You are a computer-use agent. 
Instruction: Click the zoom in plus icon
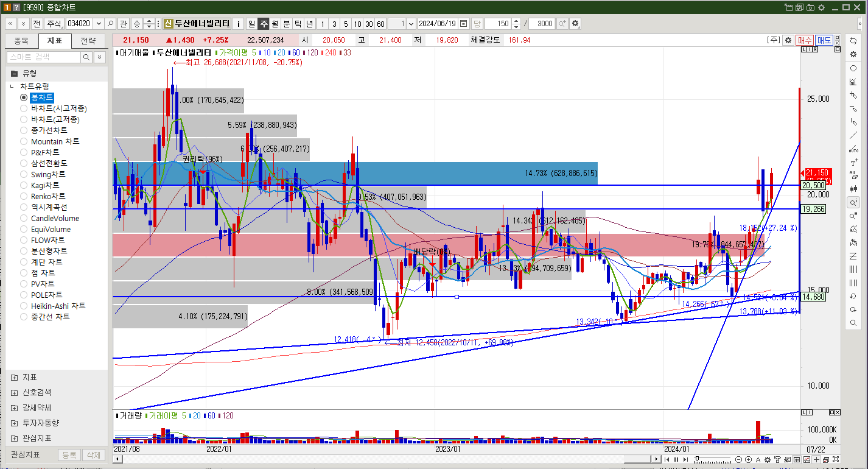coord(748,459)
